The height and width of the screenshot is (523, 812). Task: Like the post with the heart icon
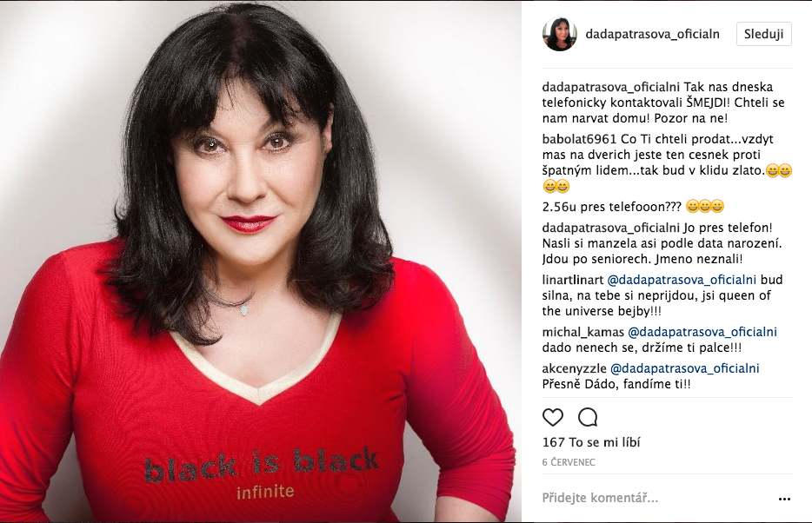tap(553, 417)
